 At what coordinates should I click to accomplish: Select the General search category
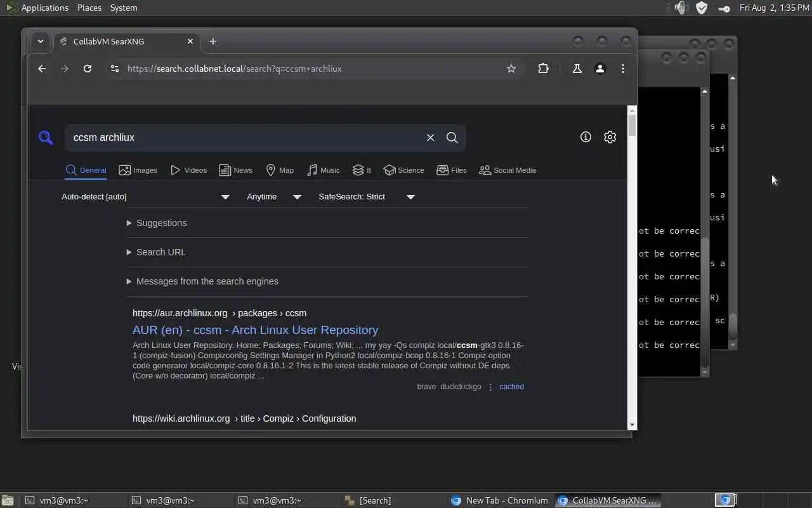pos(86,170)
